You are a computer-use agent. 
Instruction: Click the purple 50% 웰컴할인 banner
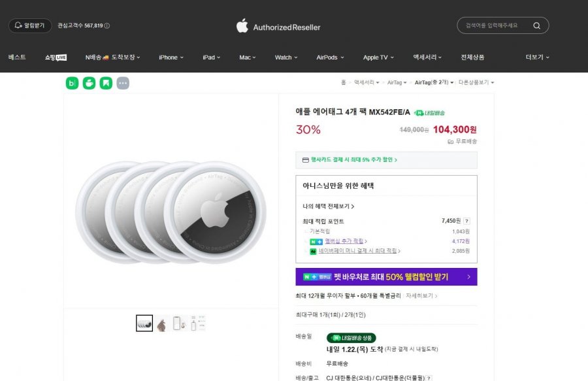[385, 276]
